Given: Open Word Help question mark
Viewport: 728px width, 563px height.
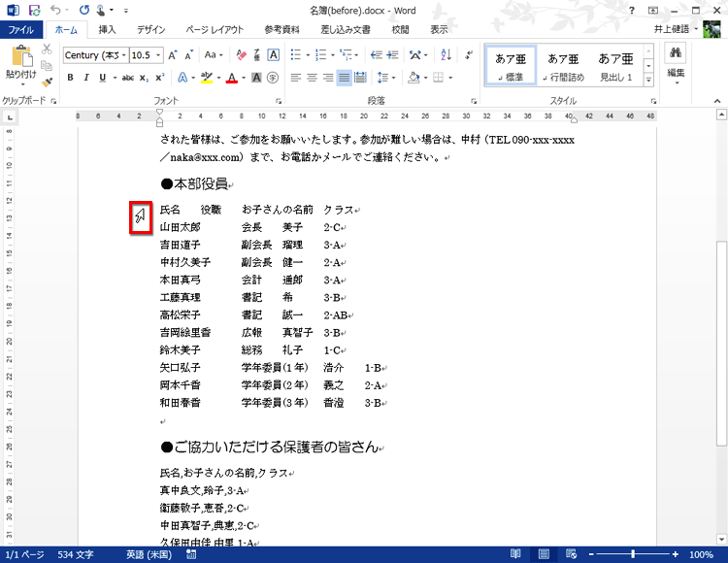Looking at the screenshot, I should (x=632, y=11).
